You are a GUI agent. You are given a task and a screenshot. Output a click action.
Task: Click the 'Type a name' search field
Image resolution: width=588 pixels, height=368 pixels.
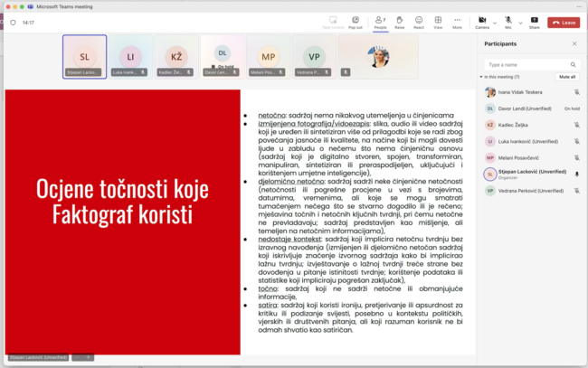[531, 64]
